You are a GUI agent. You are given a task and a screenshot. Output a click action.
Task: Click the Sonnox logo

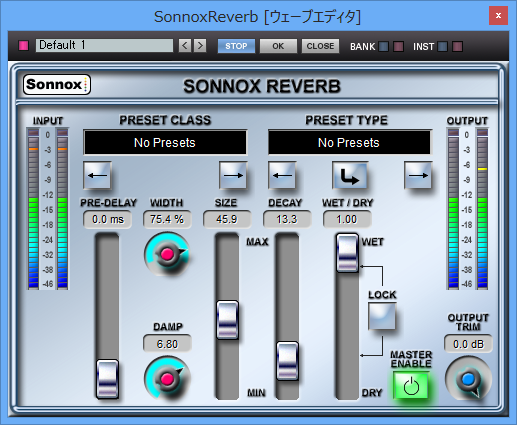(x=57, y=85)
